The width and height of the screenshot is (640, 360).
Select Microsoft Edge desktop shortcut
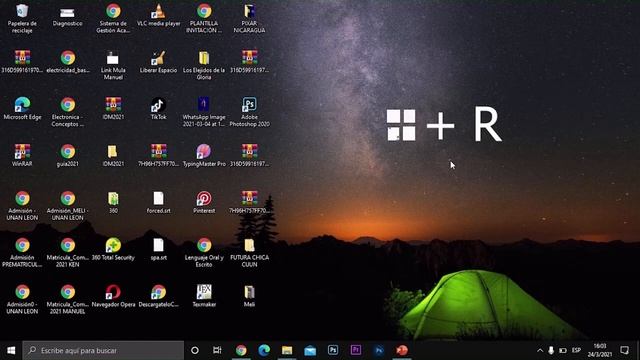[22, 109]
